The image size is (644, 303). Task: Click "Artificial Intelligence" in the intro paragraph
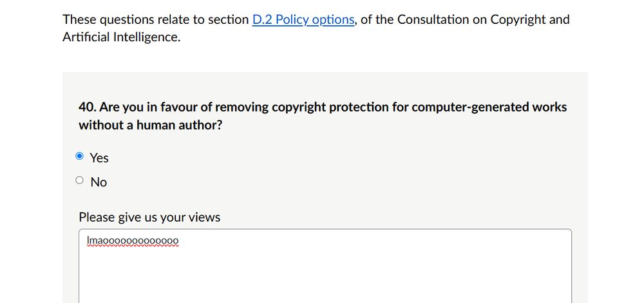point(121,37)
